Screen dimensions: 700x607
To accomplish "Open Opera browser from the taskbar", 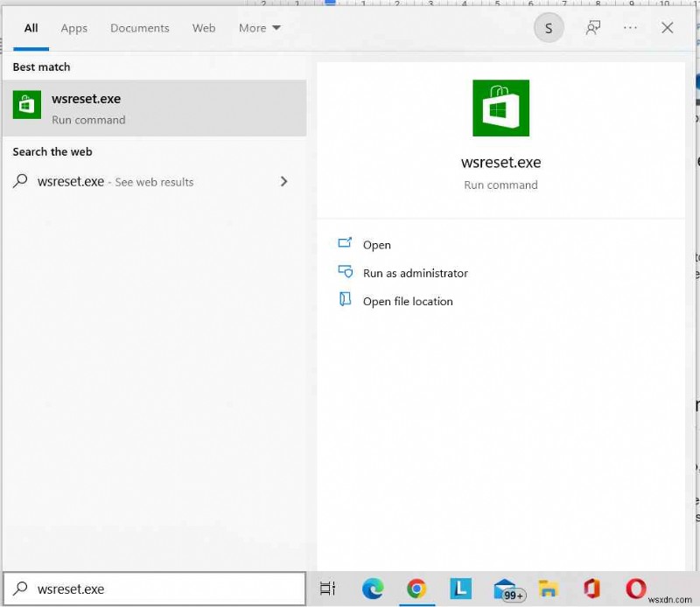I will pos(636,589).
